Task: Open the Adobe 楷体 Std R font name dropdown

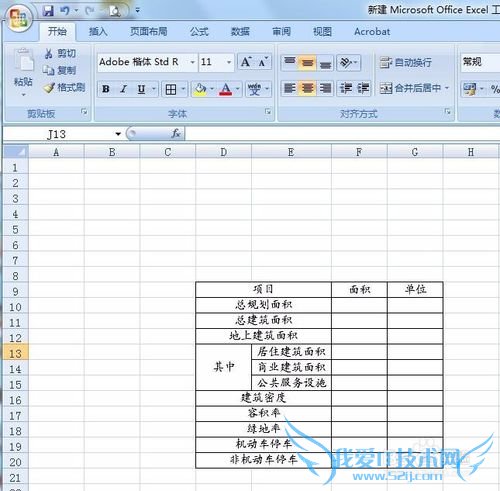Action: click(192, 62)
